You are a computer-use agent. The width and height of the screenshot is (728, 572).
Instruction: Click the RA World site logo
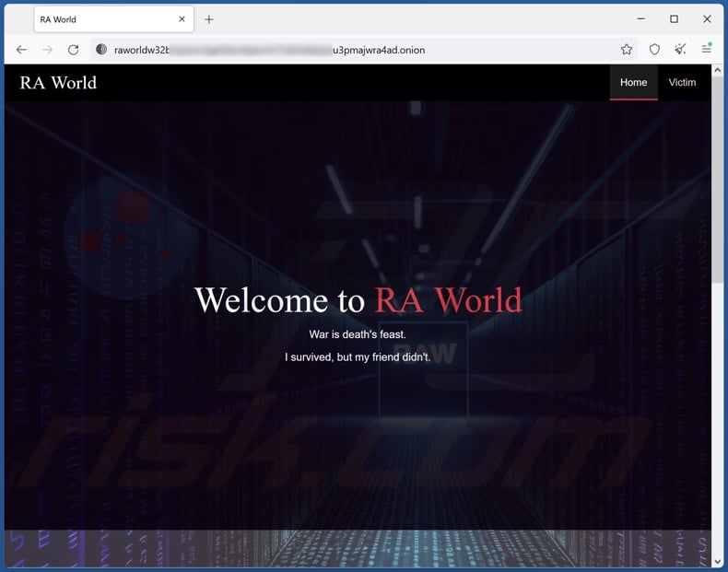pyautogui.click(x=58, y=83)
